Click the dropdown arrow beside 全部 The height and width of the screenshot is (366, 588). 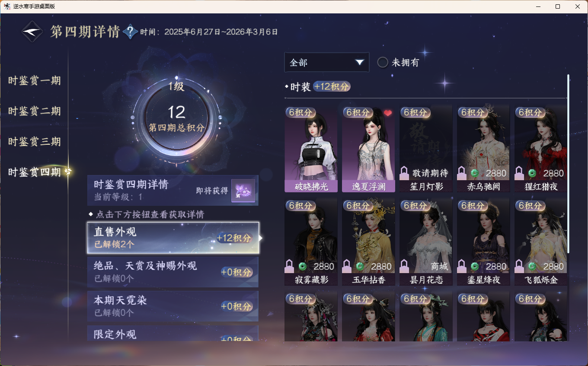click(x=359, y=63)
